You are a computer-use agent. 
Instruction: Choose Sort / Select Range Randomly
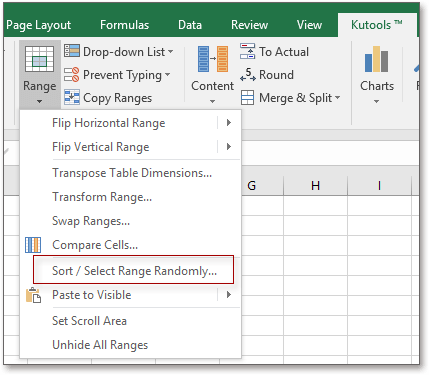tap(134, 270)
